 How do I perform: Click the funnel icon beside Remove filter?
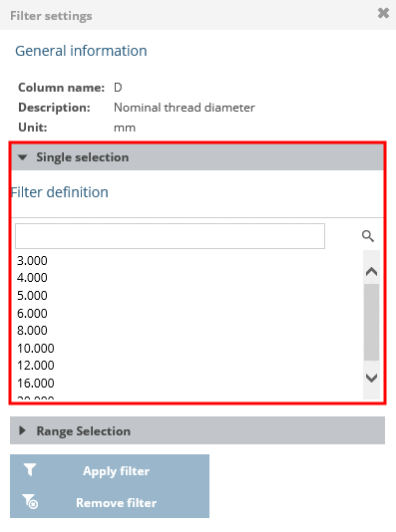click(30, 501)
